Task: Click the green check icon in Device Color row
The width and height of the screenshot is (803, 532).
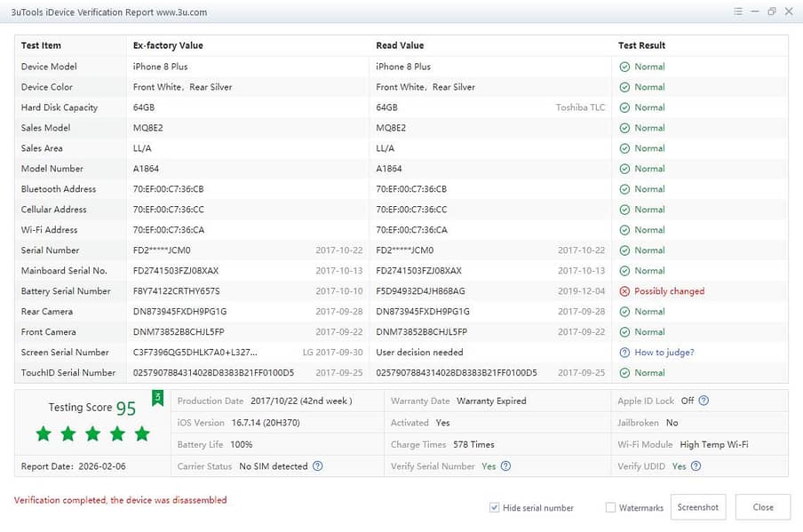Action: 624,87
